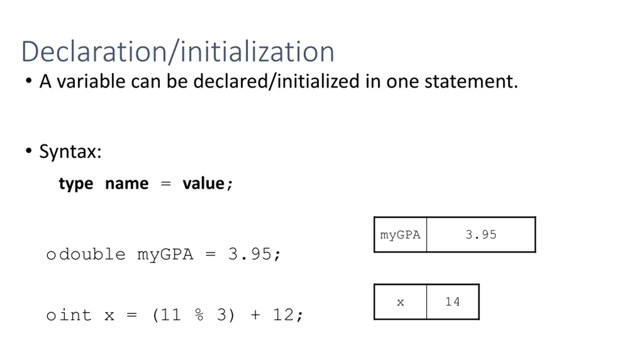644x362 pixels.
Task: Select the x label cell in the box
Action: [400, 302]
